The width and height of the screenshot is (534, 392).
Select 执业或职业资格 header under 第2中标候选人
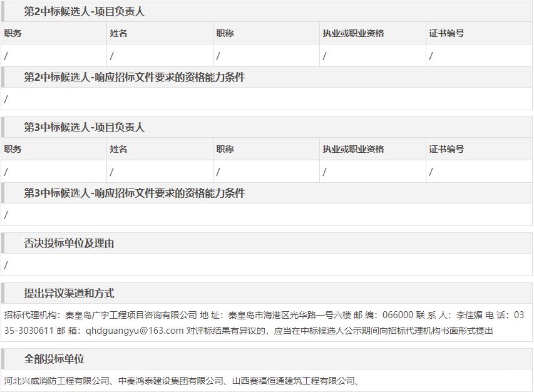pyautogui.click(x=353, y=33)
